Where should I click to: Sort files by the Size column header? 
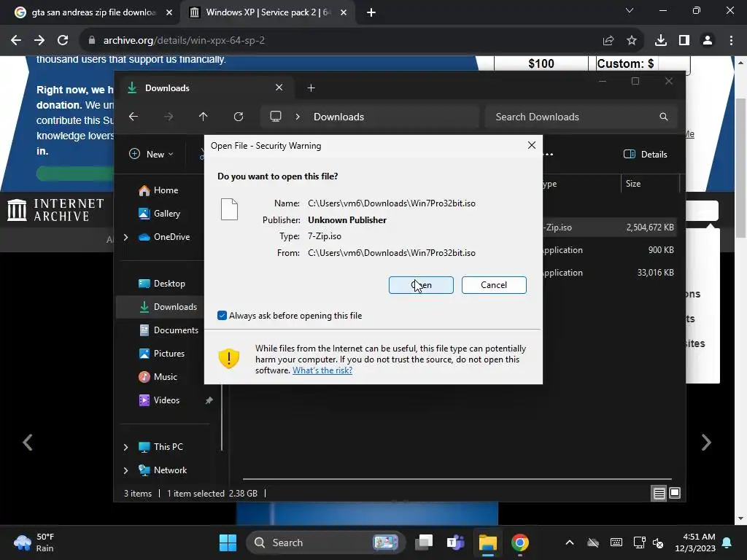650,184
